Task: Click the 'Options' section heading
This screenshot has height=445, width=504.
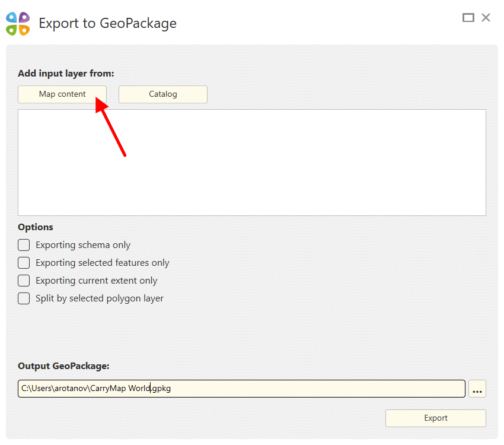Action: click(36, 227)
